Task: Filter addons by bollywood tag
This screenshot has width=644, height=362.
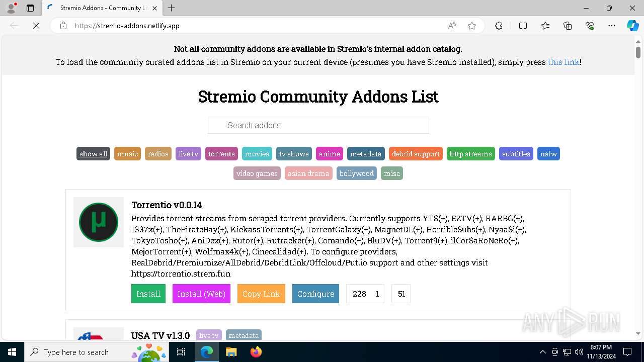Action: (x=357, y=173)
